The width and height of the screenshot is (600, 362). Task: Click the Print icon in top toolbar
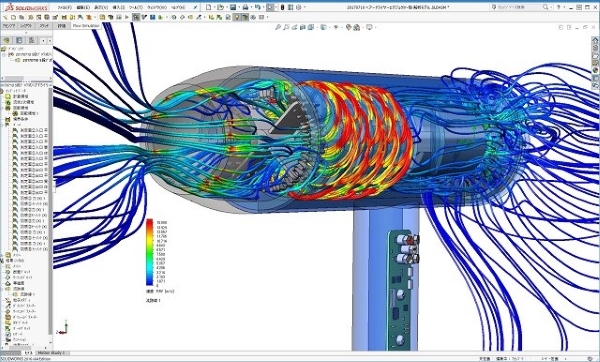click(245, 7)
